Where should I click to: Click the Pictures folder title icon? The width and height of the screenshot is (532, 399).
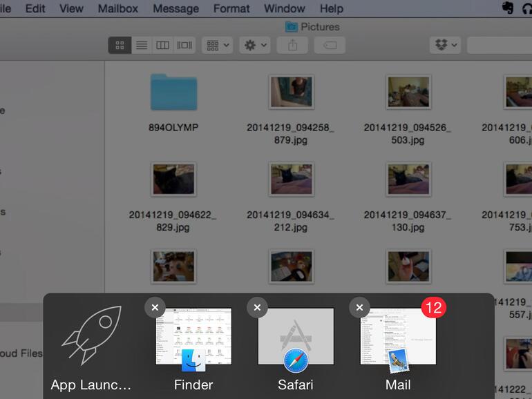[x=291, y=26]
